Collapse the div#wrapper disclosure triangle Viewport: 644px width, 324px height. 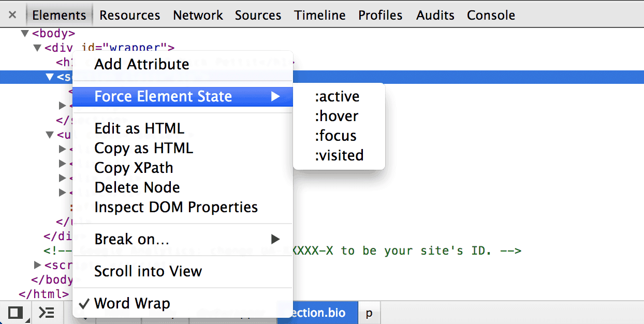[37, 47]
